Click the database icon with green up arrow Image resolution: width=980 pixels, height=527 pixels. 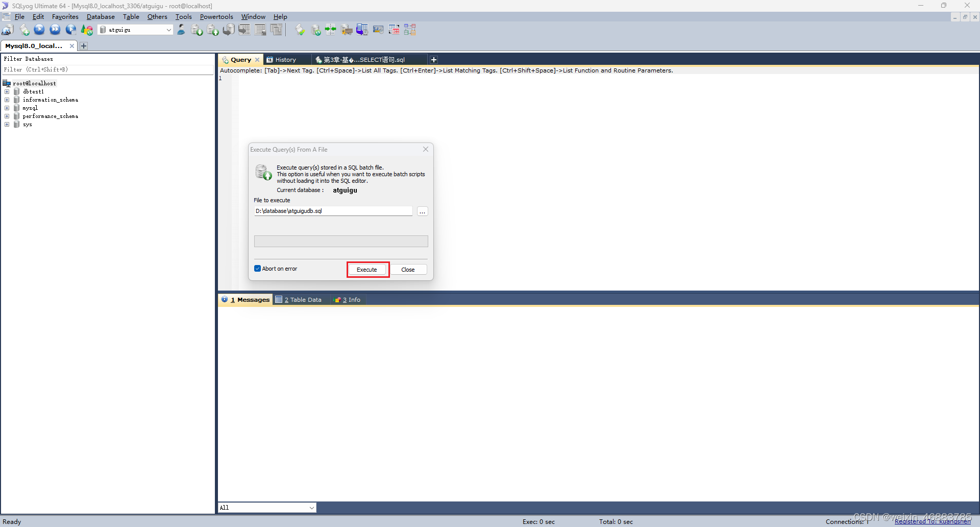[x=213, y=30]
